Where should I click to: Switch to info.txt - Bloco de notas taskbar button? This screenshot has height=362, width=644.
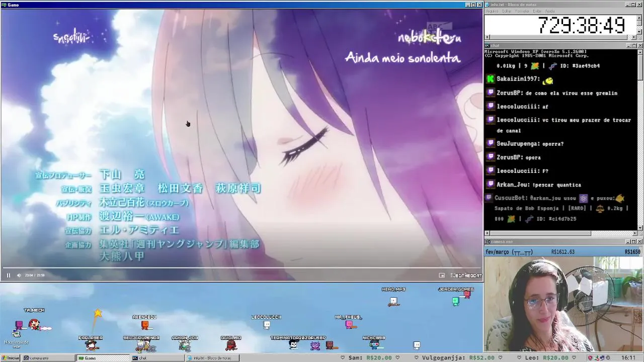pyautogui.click(x=212, y=358)
